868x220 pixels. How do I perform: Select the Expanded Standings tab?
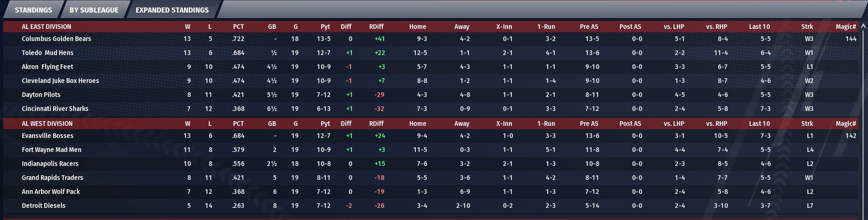(172, 10)
